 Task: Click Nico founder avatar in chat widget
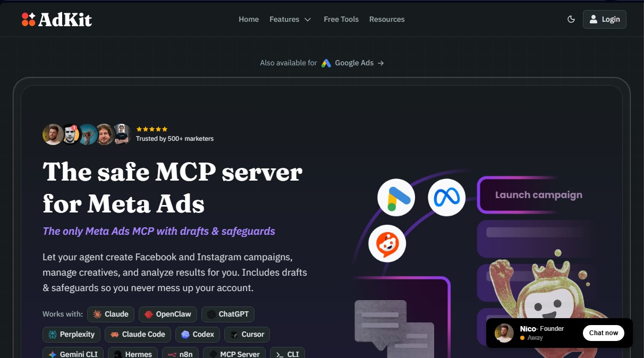(x=504, y=333)
